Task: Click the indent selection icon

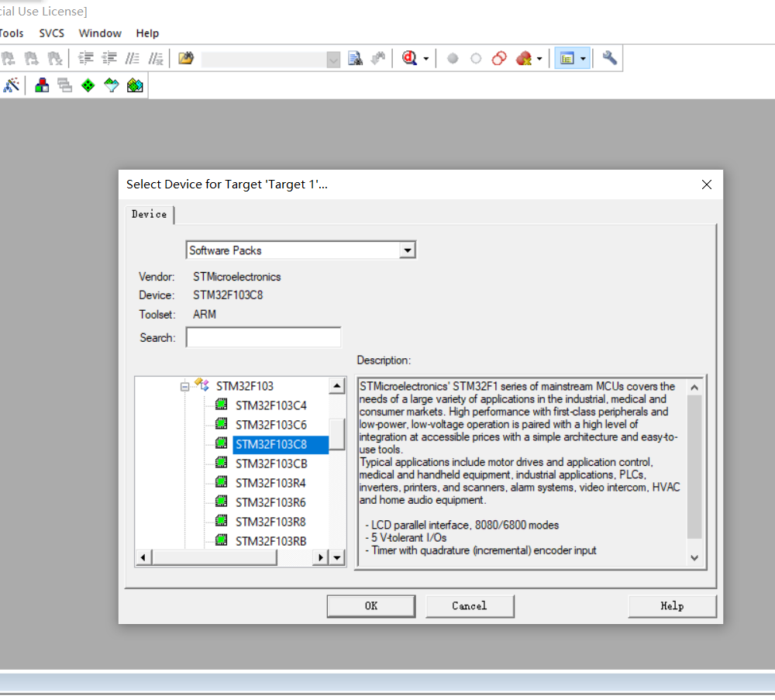Action: point(86,58)
